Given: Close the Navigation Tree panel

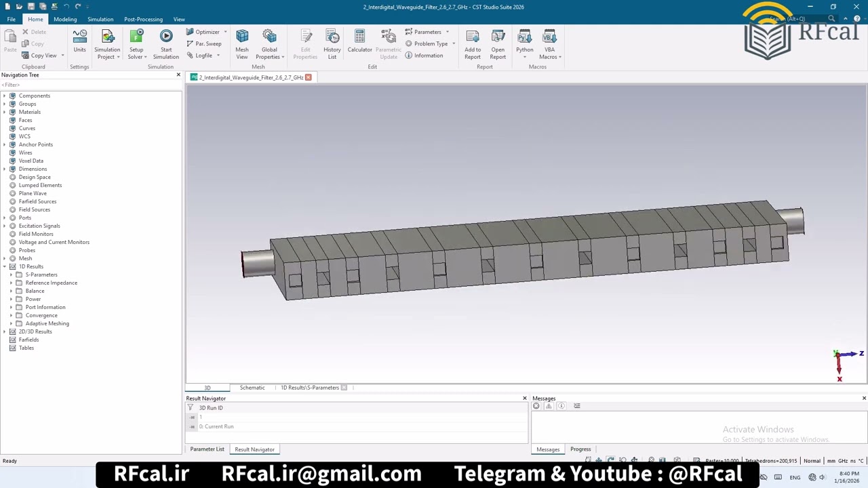Looking at the screenshot, I should pos(178,75).
